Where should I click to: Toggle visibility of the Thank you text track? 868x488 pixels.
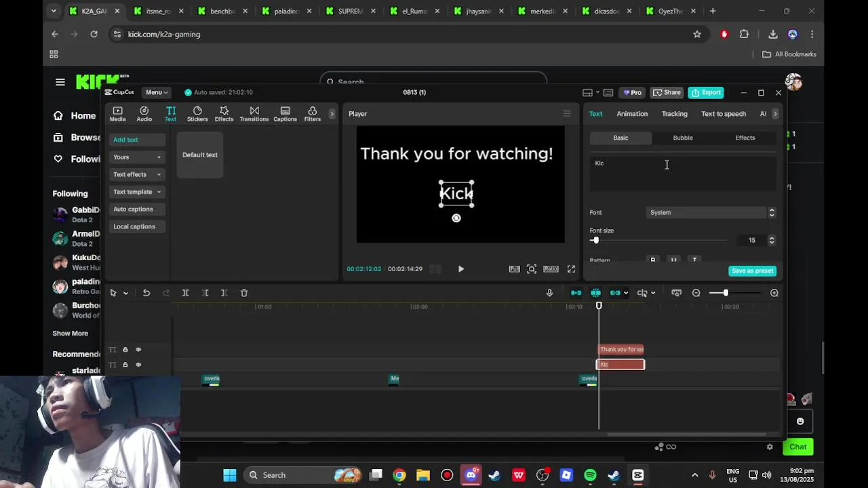click(x=138, y=350)
